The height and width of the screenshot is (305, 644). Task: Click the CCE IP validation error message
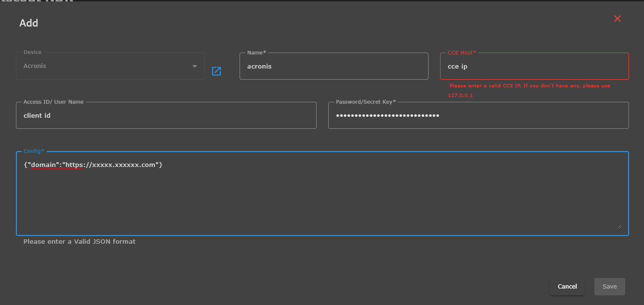(529, 91)
